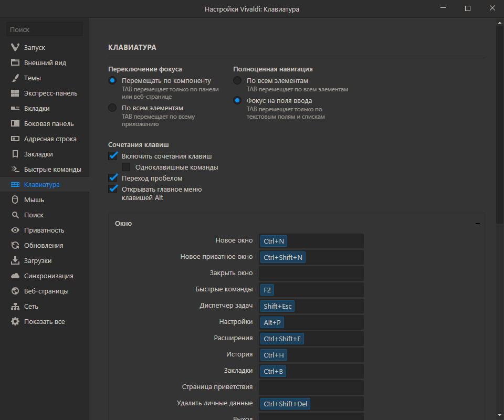Select По всем элементам under Переключение фокуса
This screenshot has height=420, width=504.
[112, 108]
